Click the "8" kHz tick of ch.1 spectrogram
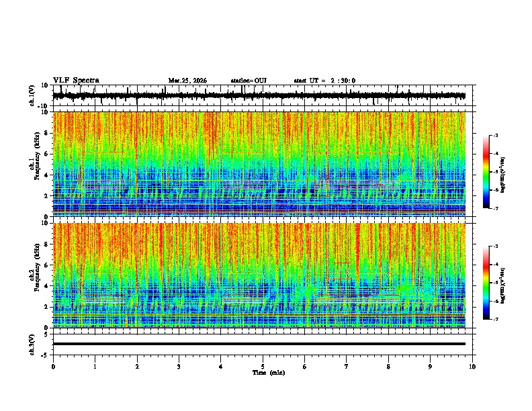The width and height of the screenshot is (532, 411). click(47, 133)
